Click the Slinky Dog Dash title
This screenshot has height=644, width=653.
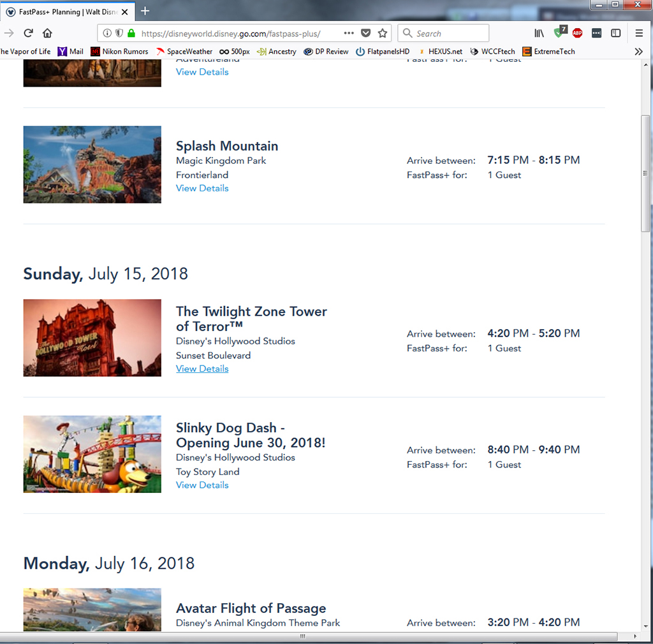(250, 435)
